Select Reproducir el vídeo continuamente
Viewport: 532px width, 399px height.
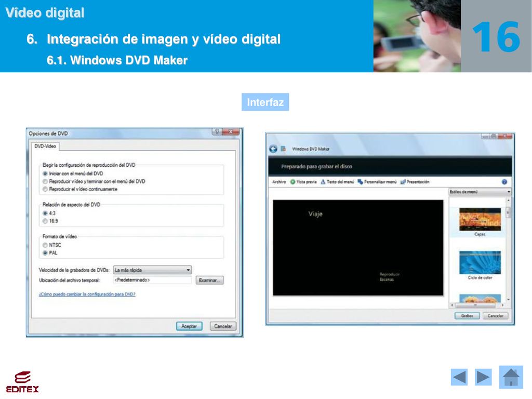click(79, 189)
